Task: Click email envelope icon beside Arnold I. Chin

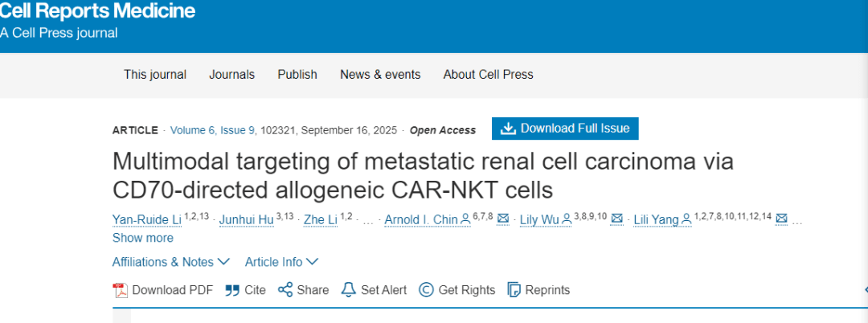Action: 503,219
